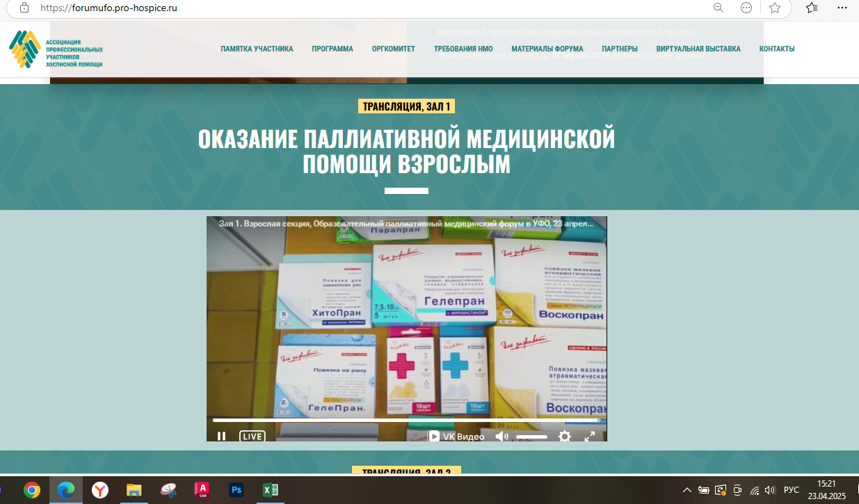The height and width of the screenshot is (504, 859).
Task: Open Оргкомитет menu item
Action: (x=394, y=49)
